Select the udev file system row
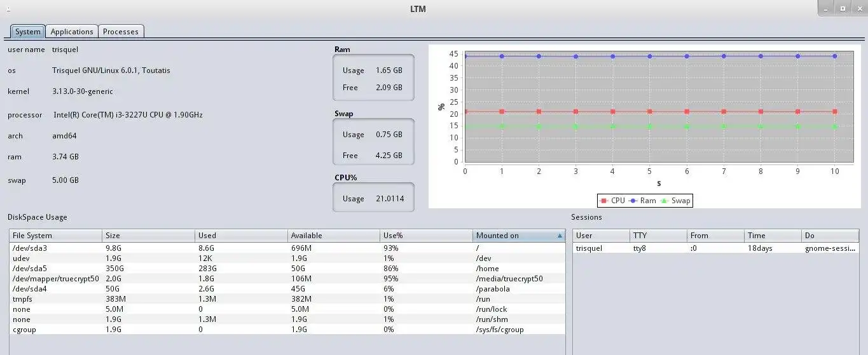This screenshot has width=868, height=355. pos(287,258)
